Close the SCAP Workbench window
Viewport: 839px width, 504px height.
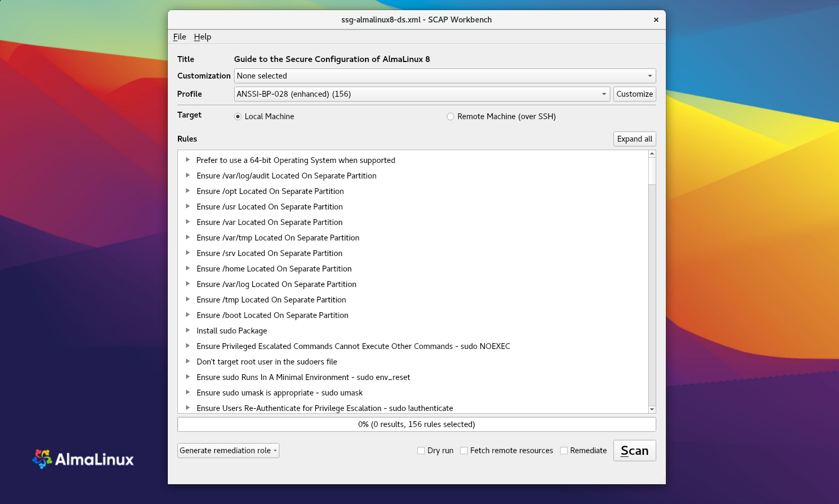click(x=656, y=20)
